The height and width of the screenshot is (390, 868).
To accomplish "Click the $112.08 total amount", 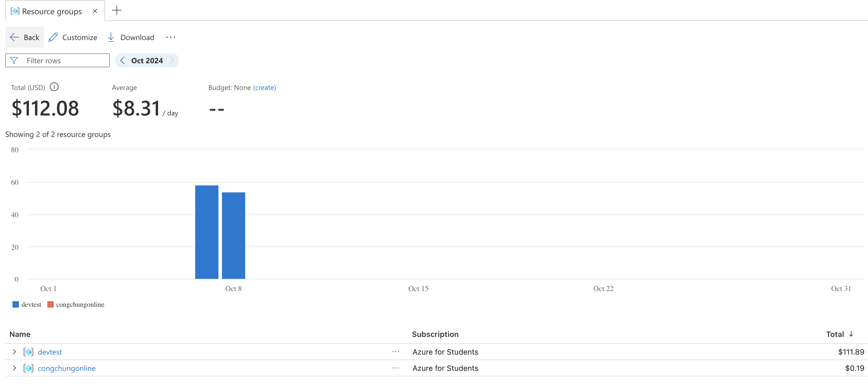I will (x=45, y=108).
